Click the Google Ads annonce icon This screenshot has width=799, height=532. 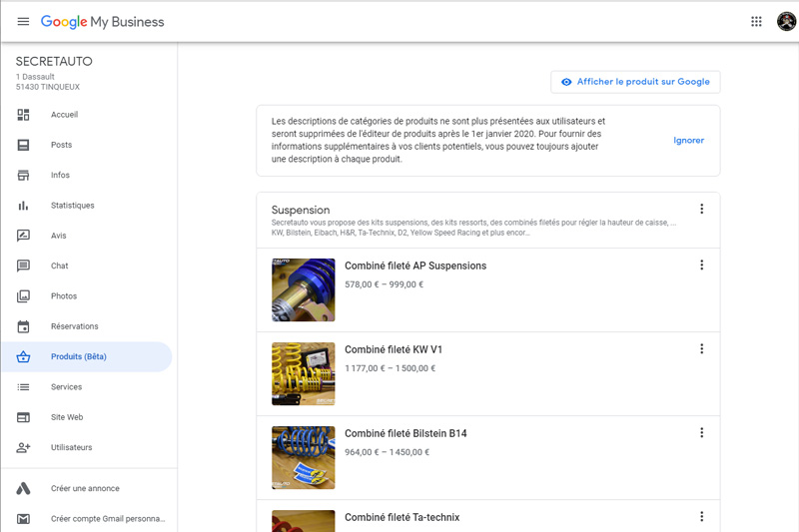pos(23,489)
